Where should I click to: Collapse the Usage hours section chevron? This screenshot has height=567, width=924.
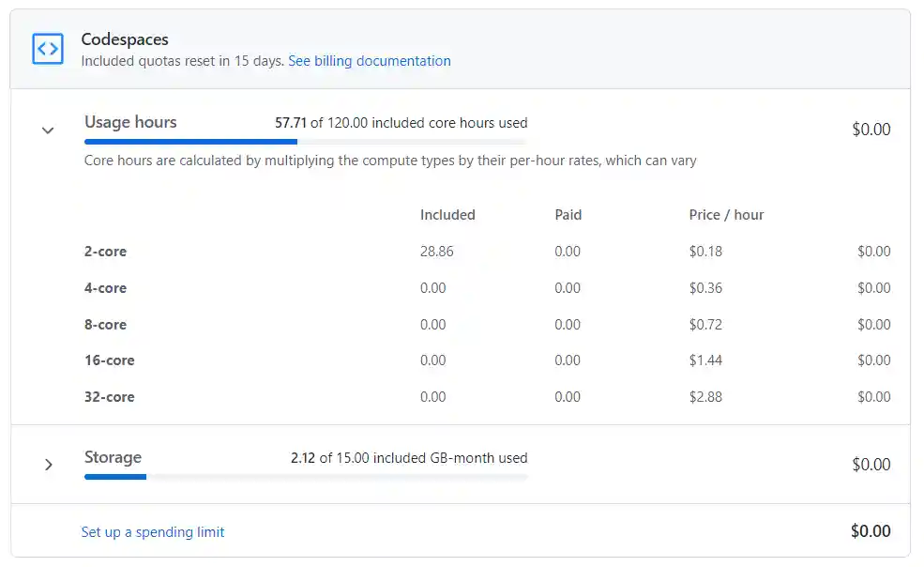[48, 130]
